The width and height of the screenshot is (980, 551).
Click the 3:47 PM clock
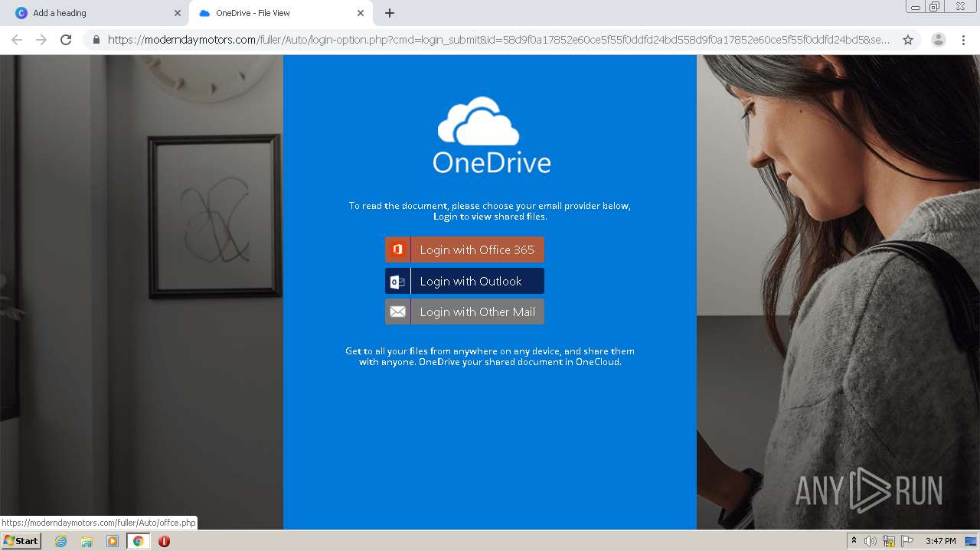[940, 541]
